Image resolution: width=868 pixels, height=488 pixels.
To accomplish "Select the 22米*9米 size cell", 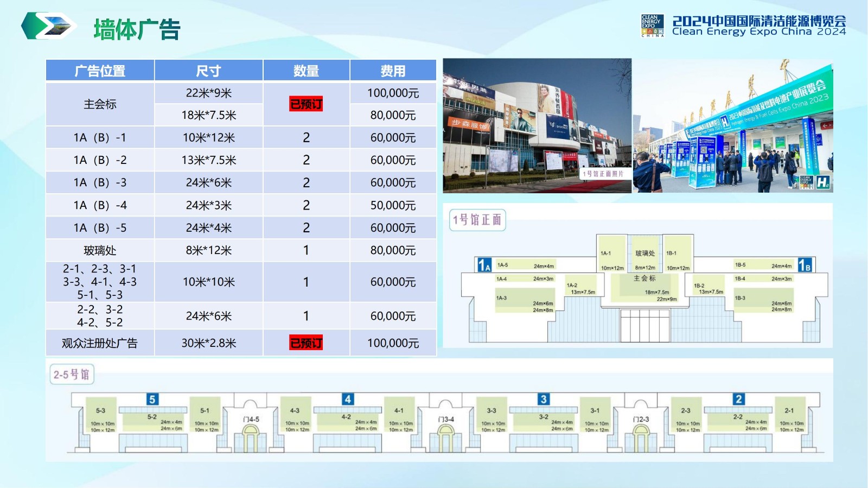I will (209, 93).
